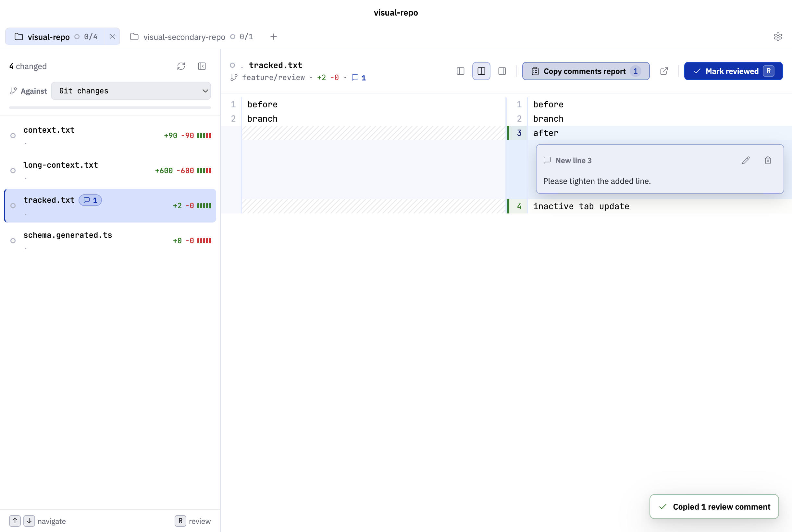Collapse the file sidebar panel

coord(202,66)
